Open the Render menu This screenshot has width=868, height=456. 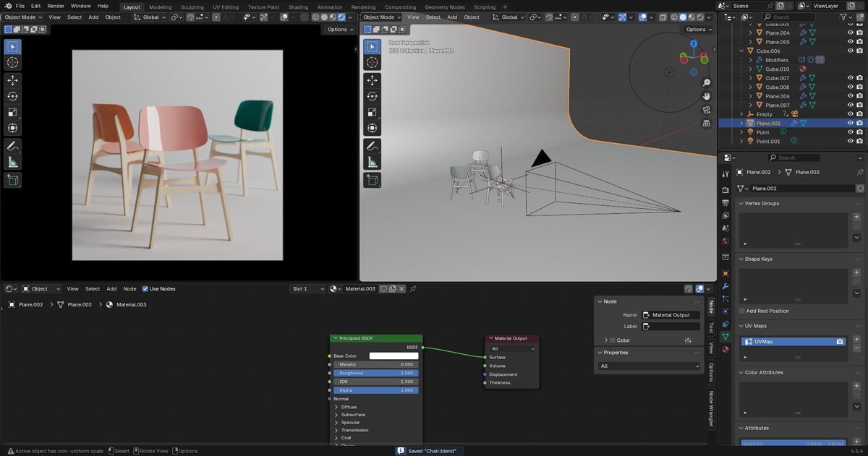point(55,5)
